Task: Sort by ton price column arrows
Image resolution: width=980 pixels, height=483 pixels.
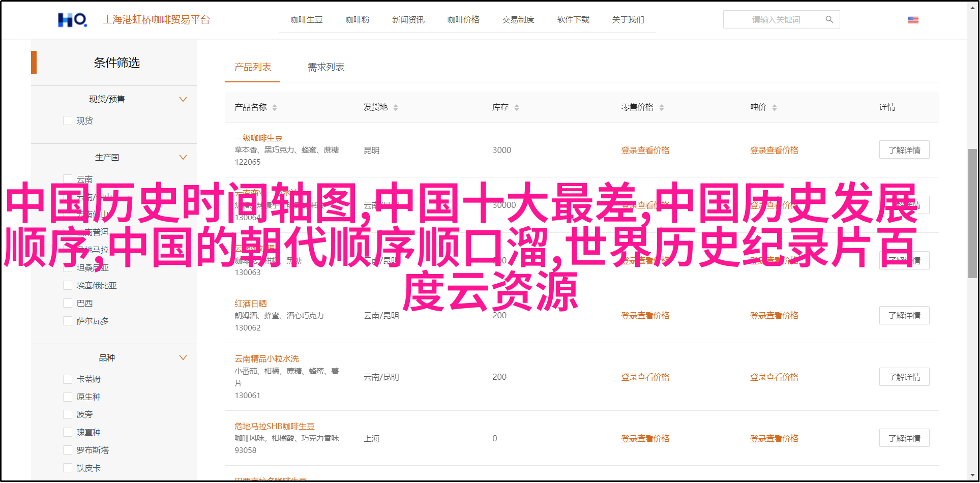Action: pos(775,108)
